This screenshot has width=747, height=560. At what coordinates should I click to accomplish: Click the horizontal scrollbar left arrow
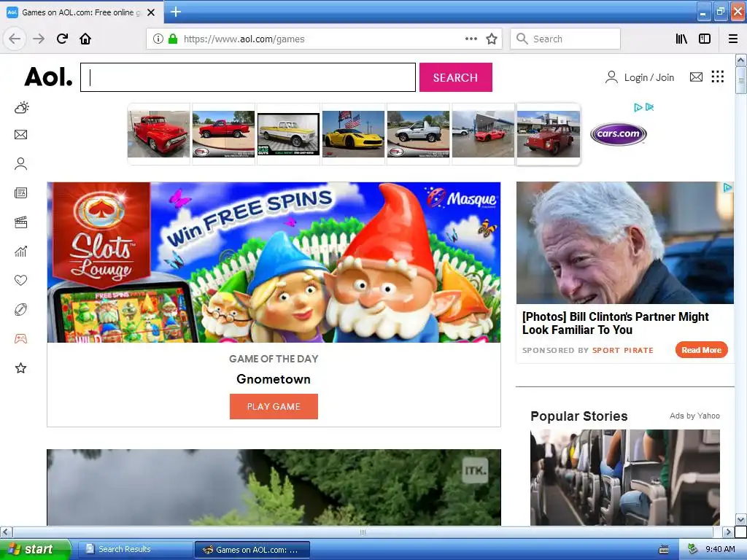(x=6, y=532)
